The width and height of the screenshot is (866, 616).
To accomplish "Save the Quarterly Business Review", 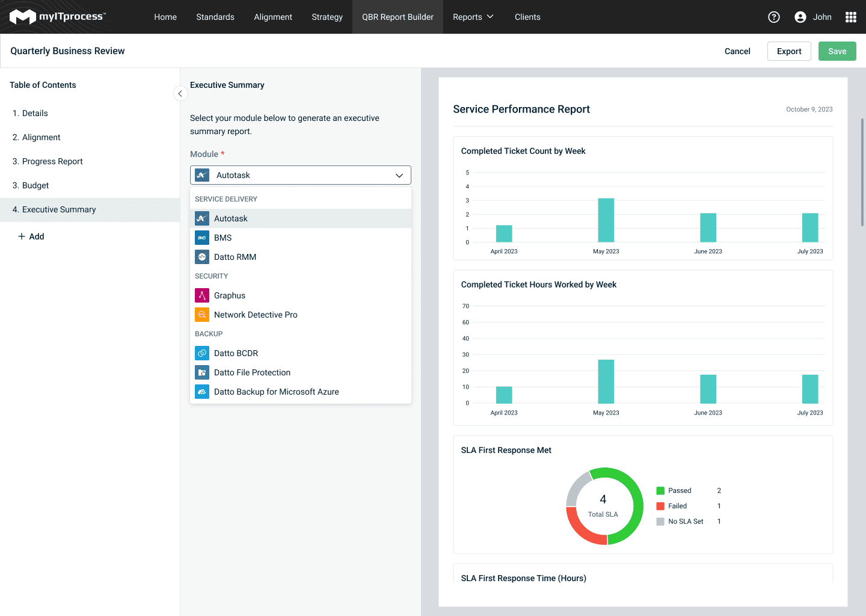I will [837, 51].
